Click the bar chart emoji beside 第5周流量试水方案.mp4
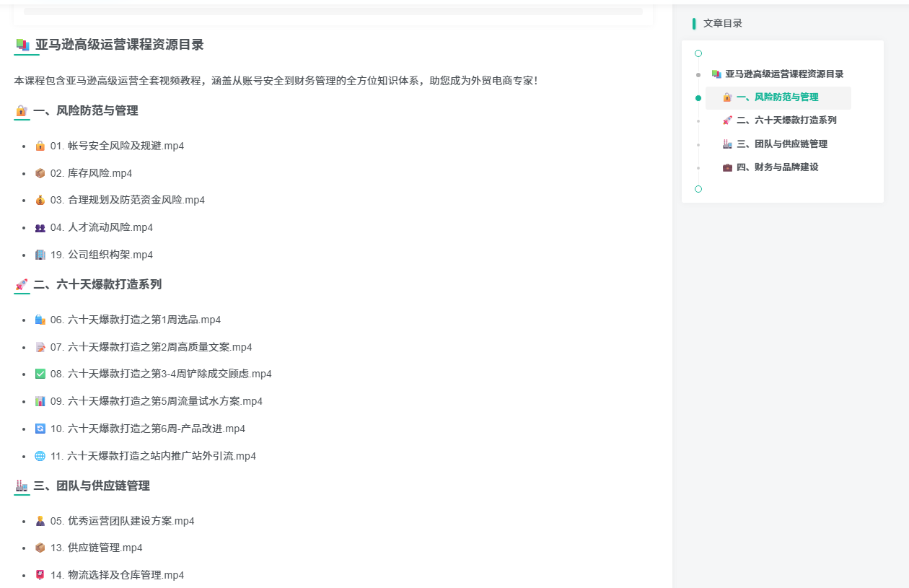 pyautogui.click(x=40, y=402)
